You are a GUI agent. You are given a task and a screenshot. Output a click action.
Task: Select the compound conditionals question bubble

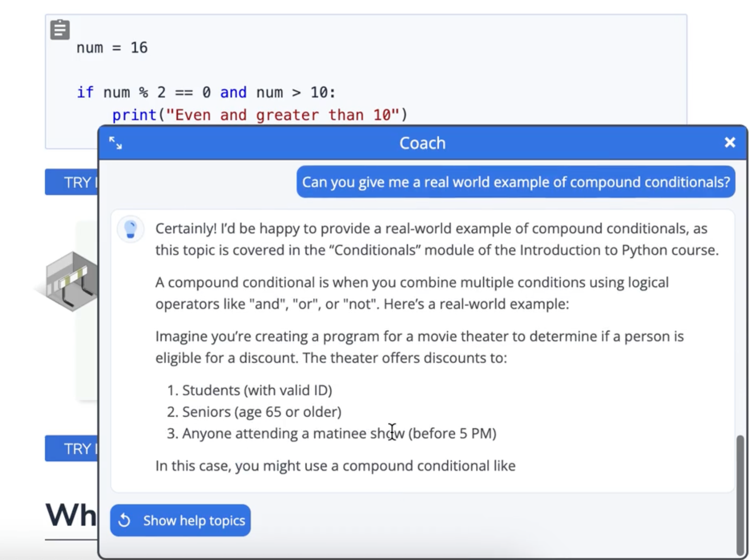516,182
